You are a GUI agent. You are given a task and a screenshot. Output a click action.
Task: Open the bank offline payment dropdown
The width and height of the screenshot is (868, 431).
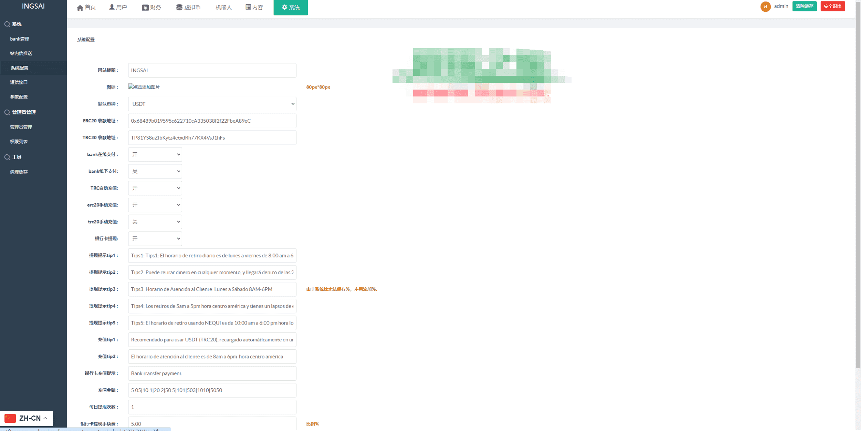(155, 171)
